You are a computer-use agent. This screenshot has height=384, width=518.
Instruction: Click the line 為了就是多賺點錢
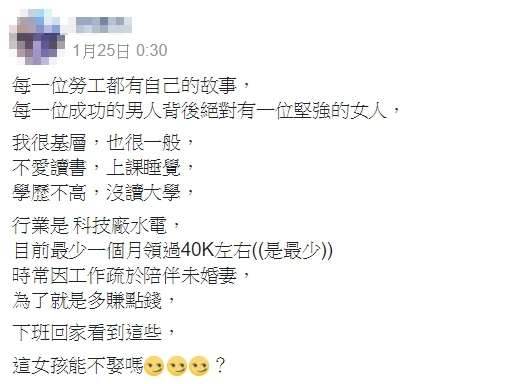coord(87,301)
